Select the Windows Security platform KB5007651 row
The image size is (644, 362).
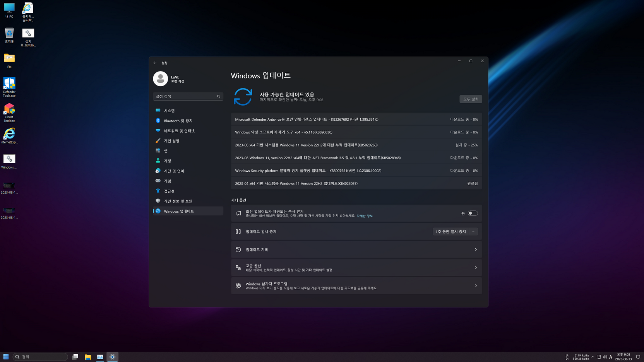pos(356,170)
